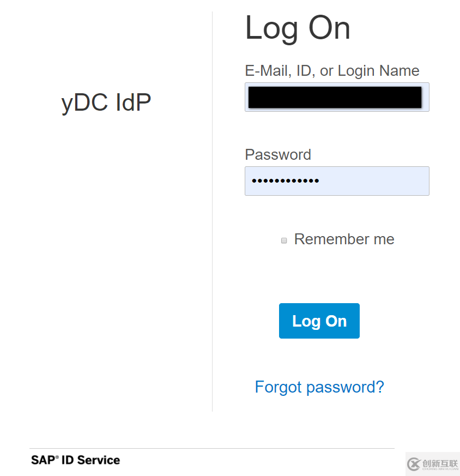
Task: Click the horizontal footer separator line
Action: (212, 449)
